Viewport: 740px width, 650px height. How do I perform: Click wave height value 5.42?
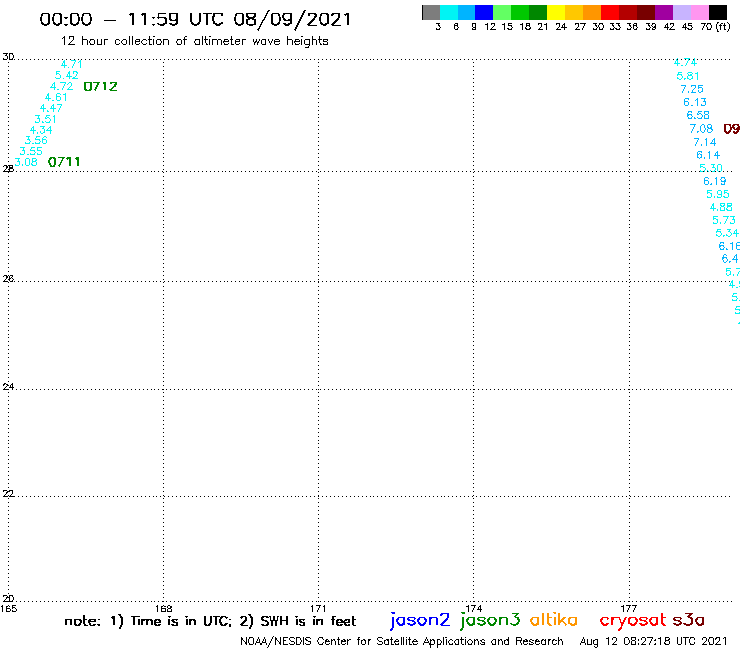[x=67, y=75]
